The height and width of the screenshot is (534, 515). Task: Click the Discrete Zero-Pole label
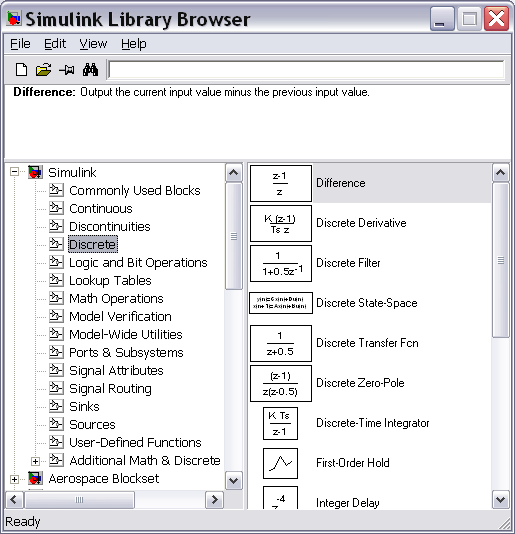coord(360,383)
